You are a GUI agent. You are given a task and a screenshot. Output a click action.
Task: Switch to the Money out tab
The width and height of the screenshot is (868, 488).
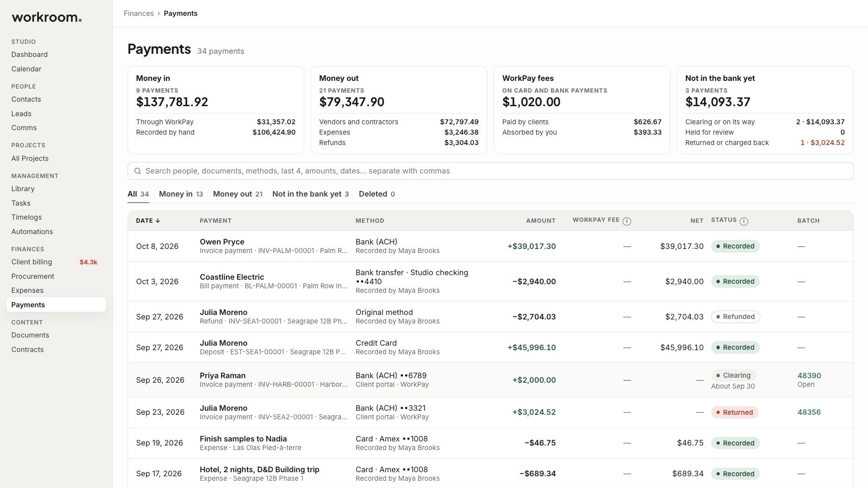(x=237, y=194)
